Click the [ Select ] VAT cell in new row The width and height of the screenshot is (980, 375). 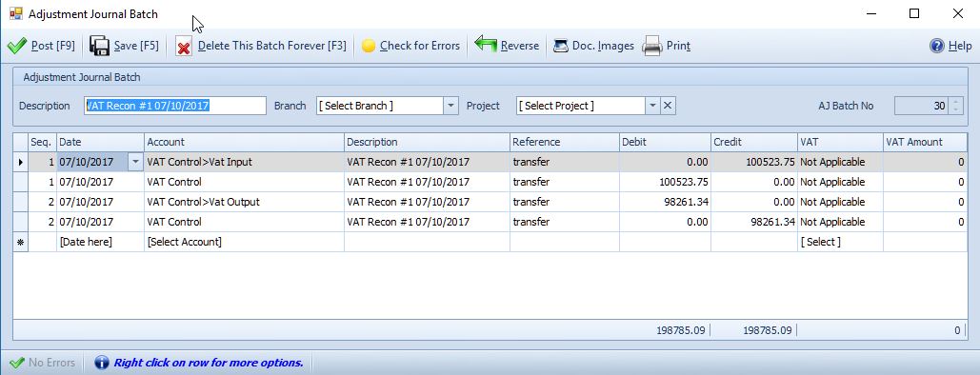tap(841, 242)
